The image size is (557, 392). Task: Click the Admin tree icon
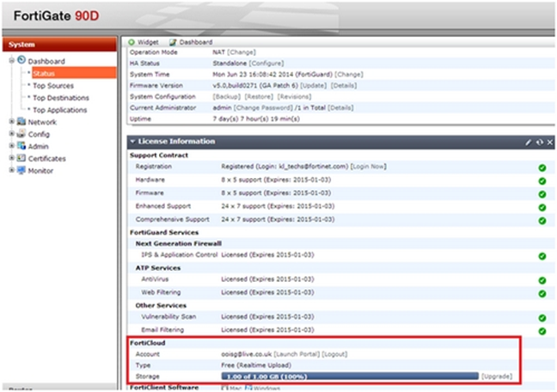tap(21, 146)
